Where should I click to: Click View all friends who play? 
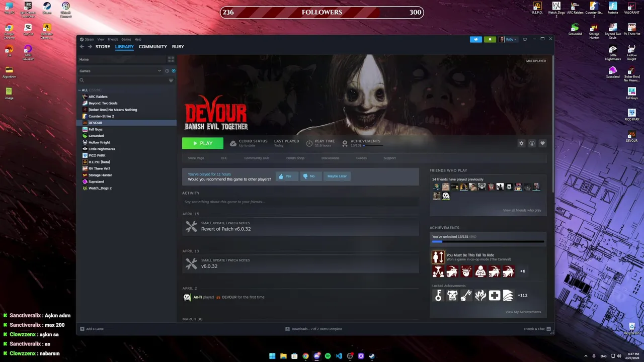(x=522, y=210)
